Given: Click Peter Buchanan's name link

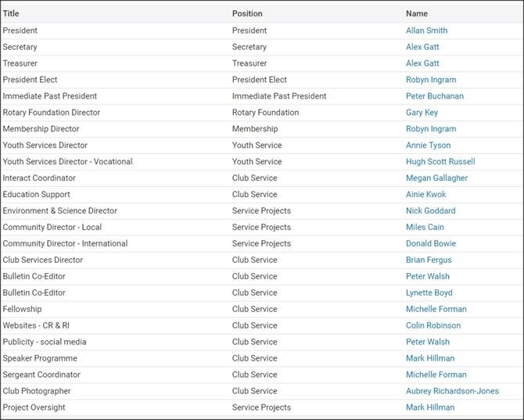Looking at the screenshot, I should pyautogui.click(x=434, y=96).
